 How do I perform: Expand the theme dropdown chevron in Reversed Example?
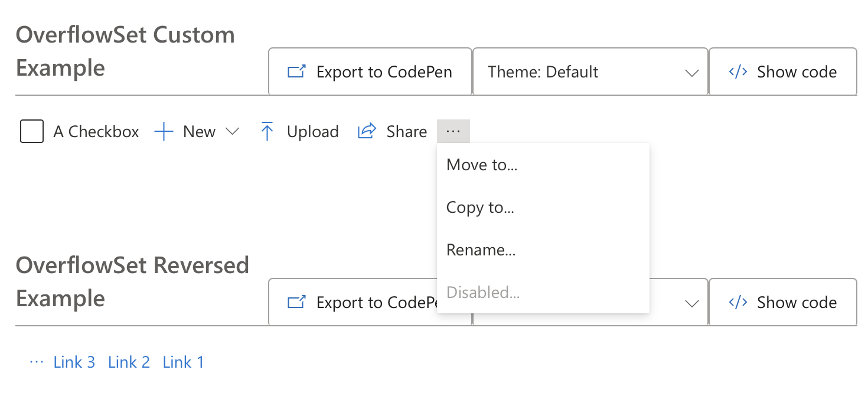coord(691,303)
